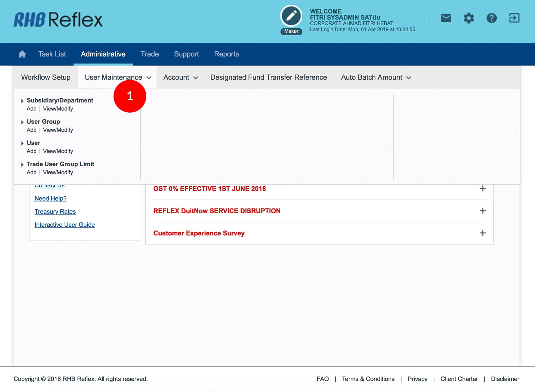This screenshot has width=535, height=392.
Task: Click Add under User Group
Action: [x=32, y=130]
